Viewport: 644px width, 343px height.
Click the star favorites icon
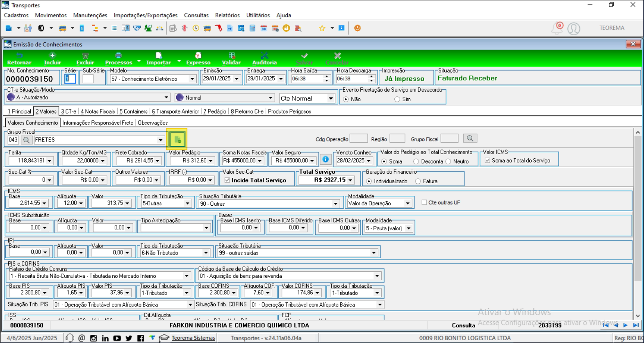322,28
